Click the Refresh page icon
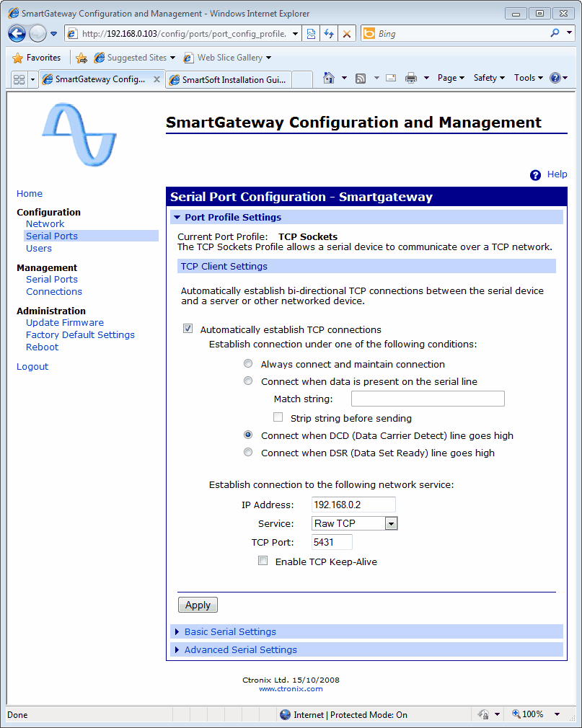 (x=329, y=34)
